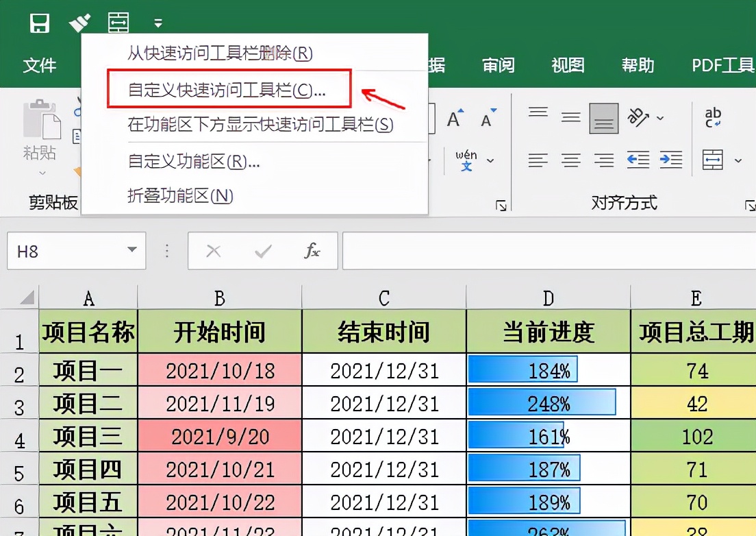
Task: Click the Decrease Indent icon
Action: 638,160
